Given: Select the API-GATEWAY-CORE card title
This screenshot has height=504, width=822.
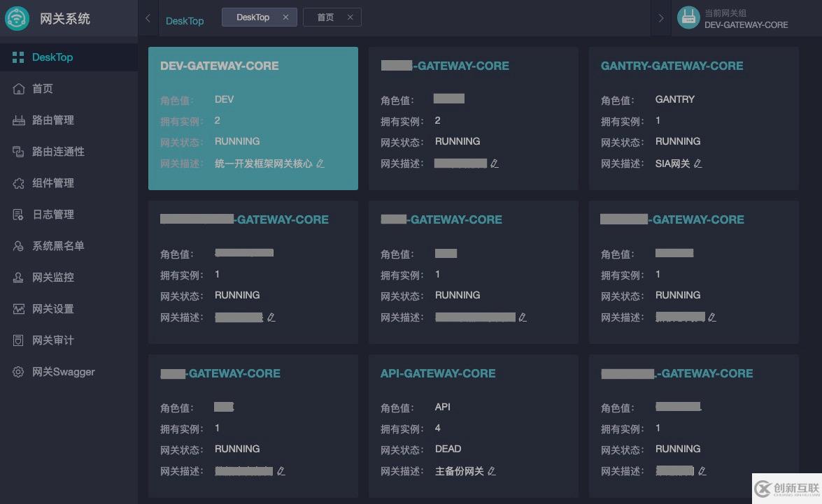Looking at the screenshot, I should pyautogui.click(x=438, y=373).
